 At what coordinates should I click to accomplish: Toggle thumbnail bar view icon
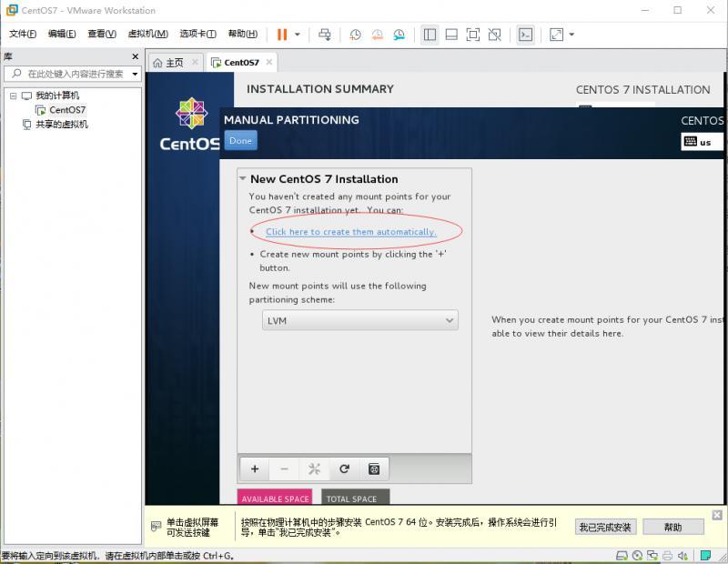click(x=451, y=35)
